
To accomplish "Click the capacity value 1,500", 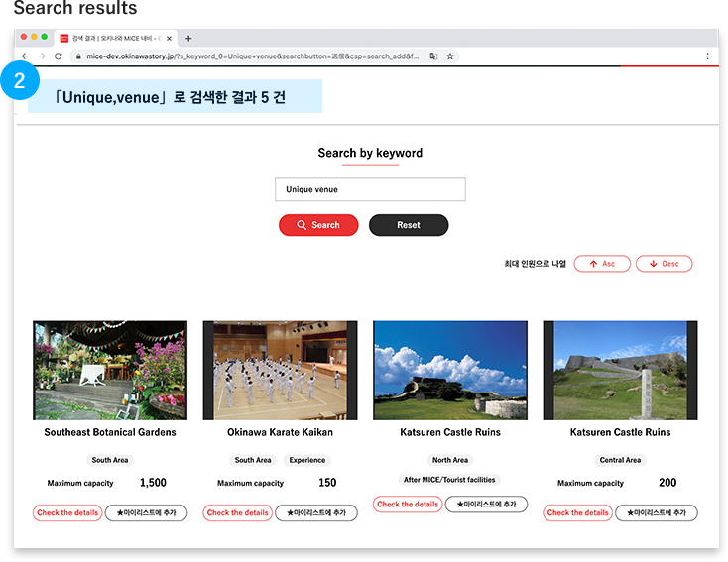I will point(153,483).
